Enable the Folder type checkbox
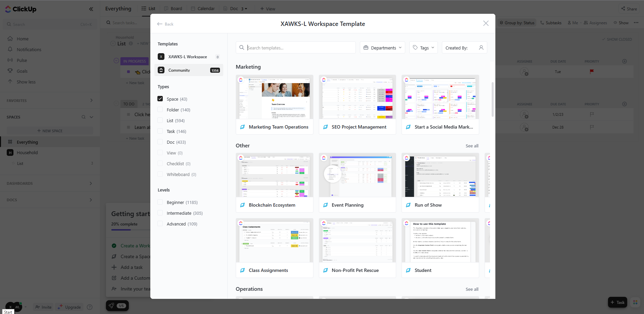 [x=160, y=110]
